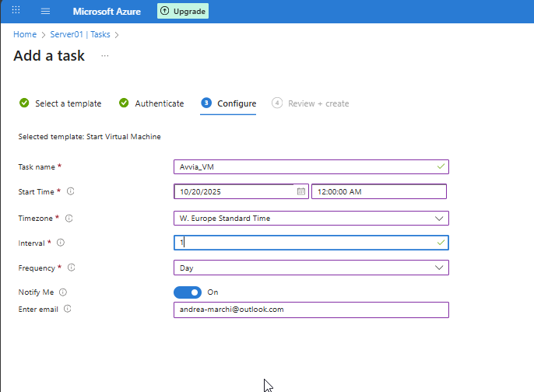Open the calendar date picker icon
This screenshot has height=392, width=534.
[301, 191]
